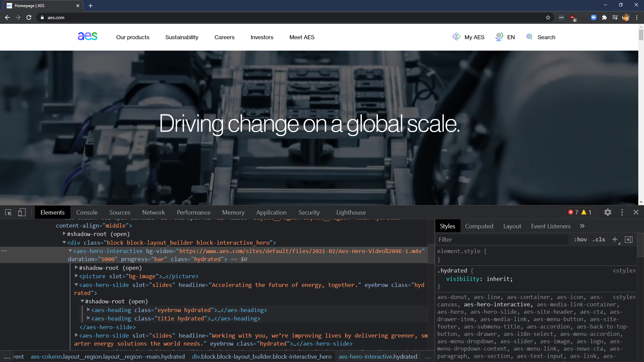The height and width of the screenshot is (362, 644).
Task: Toggle the device toolbar icon
Action: (22, 213)
